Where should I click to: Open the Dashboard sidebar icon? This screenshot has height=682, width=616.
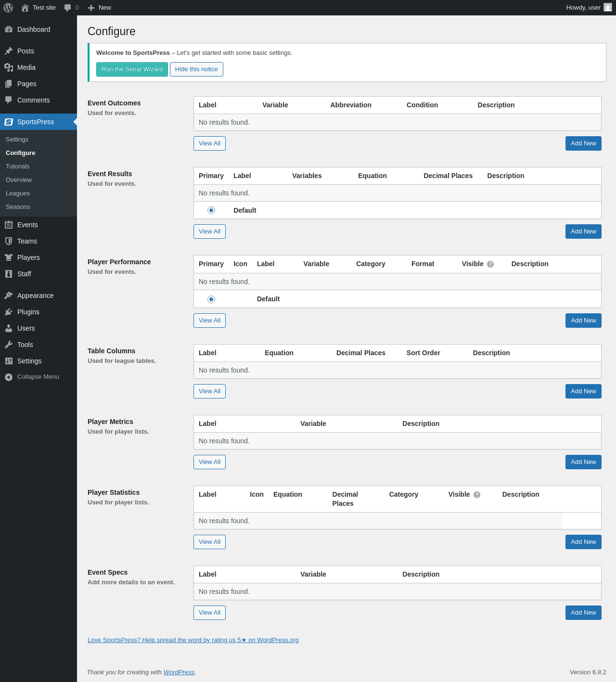9,29
